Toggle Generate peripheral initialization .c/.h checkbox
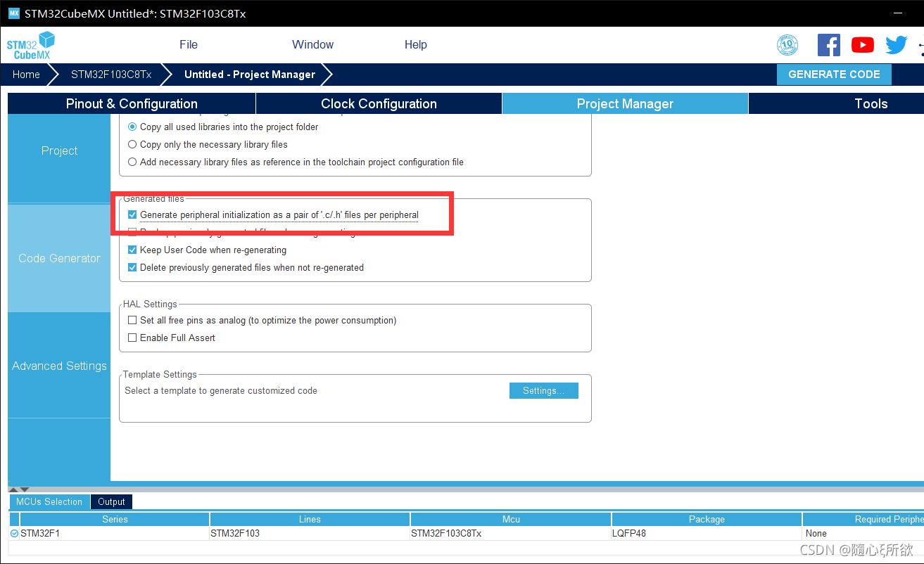924x564 pixels. pos(132,214)
